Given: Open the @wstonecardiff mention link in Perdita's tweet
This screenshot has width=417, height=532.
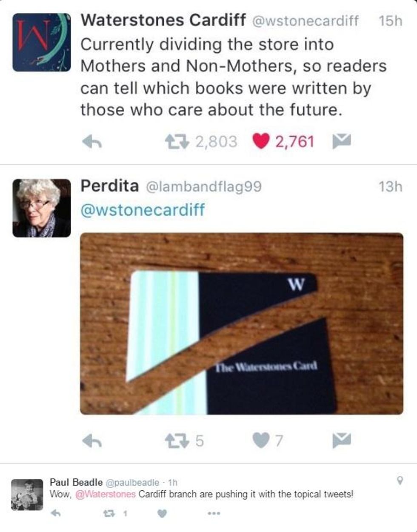Looking at the screenshot, I should [143, 209].
